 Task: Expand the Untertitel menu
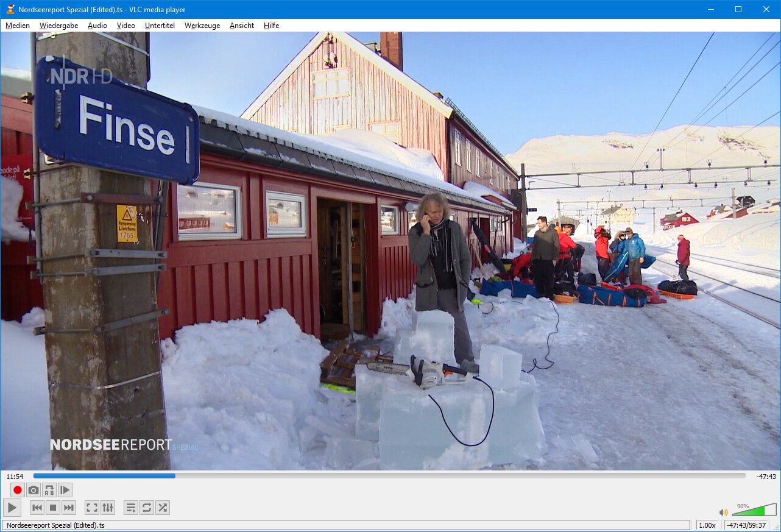160,26
